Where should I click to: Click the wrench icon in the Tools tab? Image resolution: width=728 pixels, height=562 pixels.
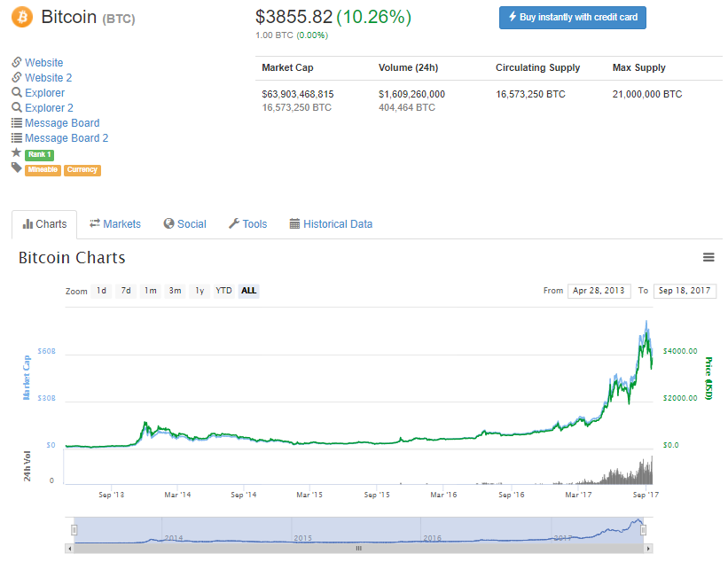(x=233, y=223)
